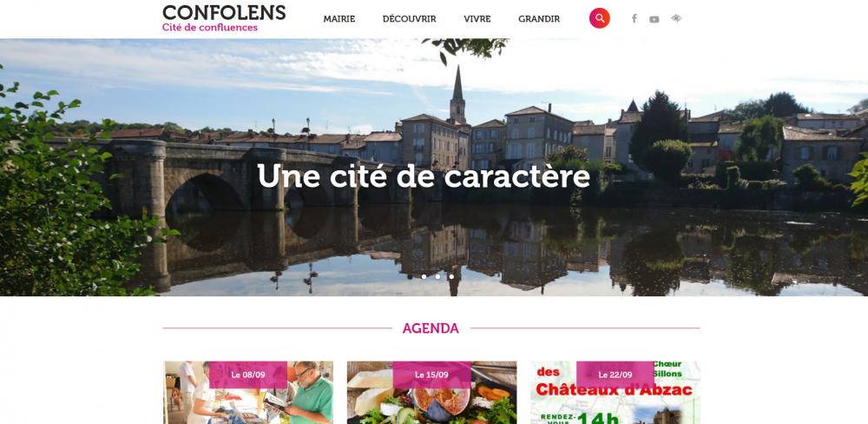868x424 pixels.
Task: Go home via the CONFOLENS logo
Action: point(224,12)
